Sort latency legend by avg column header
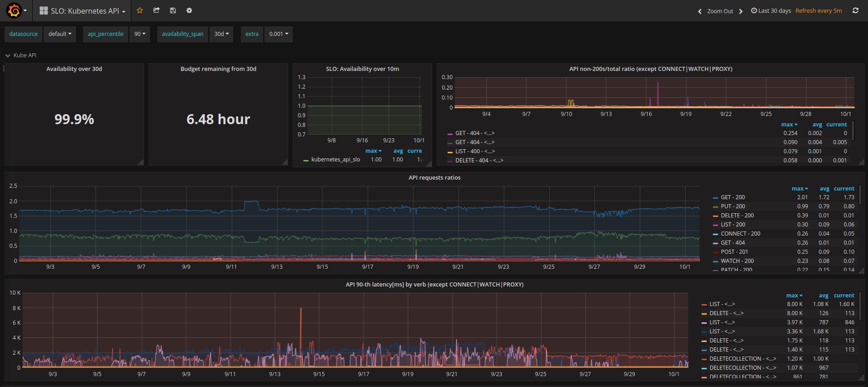The width and height of the screenshot is (868, 387). click(x=823, y=296)
